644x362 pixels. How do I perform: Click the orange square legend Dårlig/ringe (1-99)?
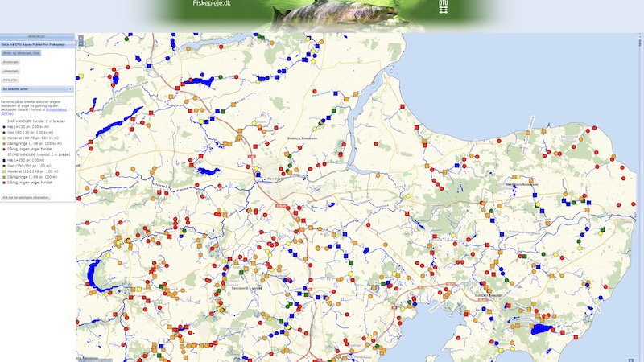(4, 177)
